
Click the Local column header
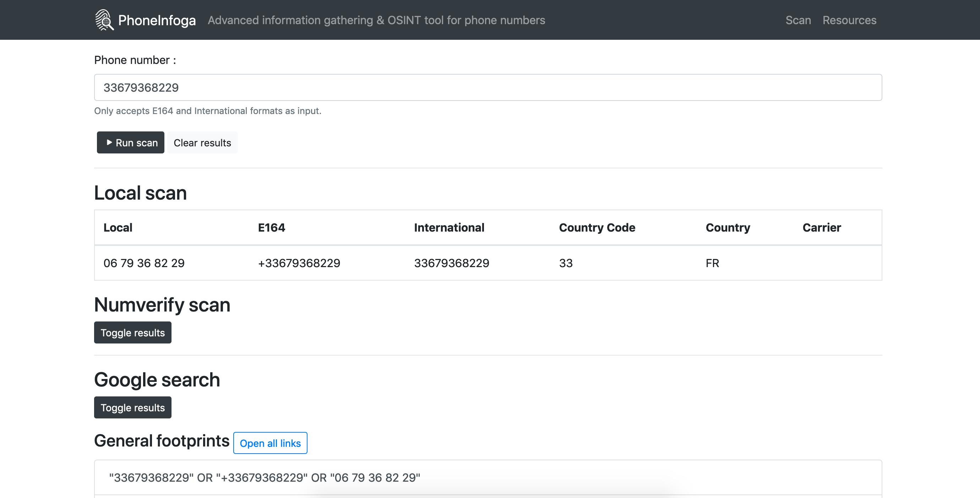pos(118,227)
